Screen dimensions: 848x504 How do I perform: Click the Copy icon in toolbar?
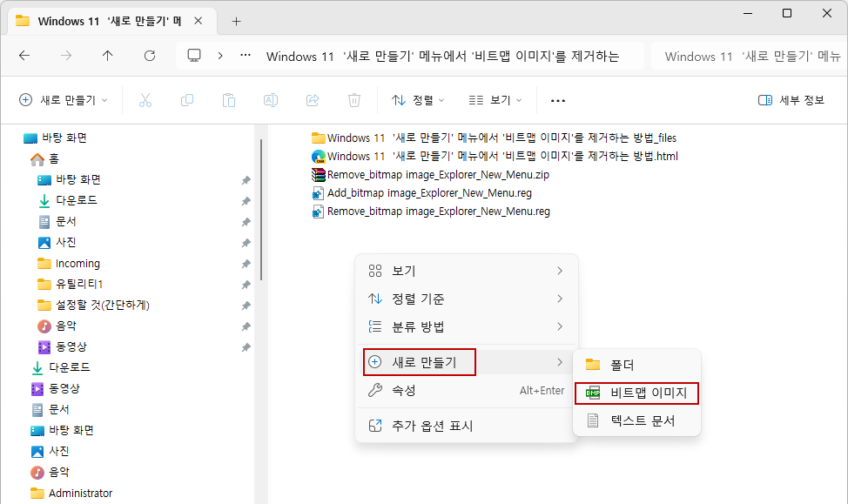click(187, 100)
